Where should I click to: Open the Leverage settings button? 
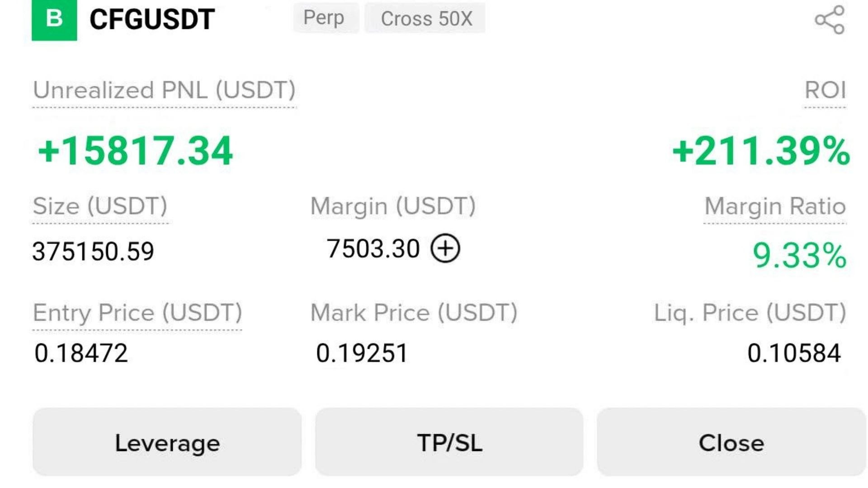[x=167, y=442]
